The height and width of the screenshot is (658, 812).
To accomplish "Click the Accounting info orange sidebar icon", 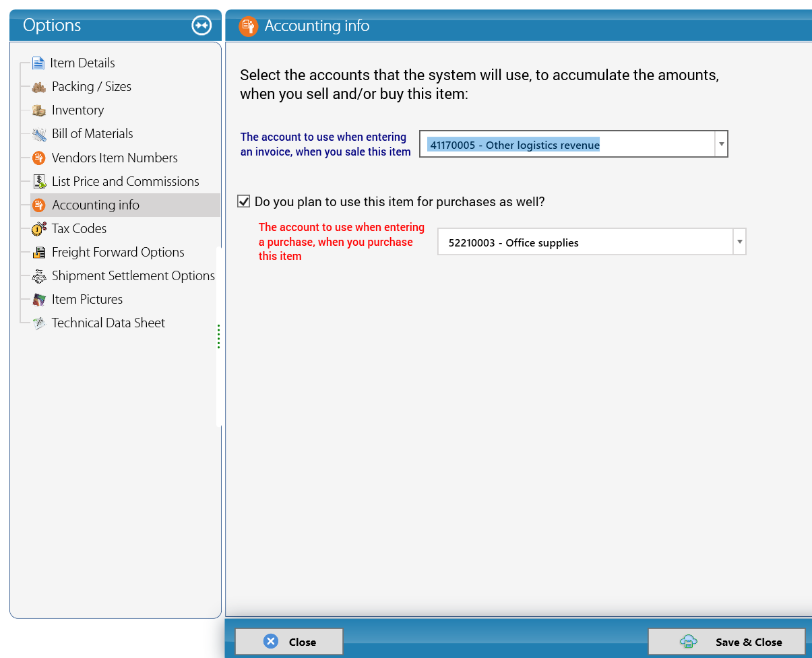I will [39, 205].
